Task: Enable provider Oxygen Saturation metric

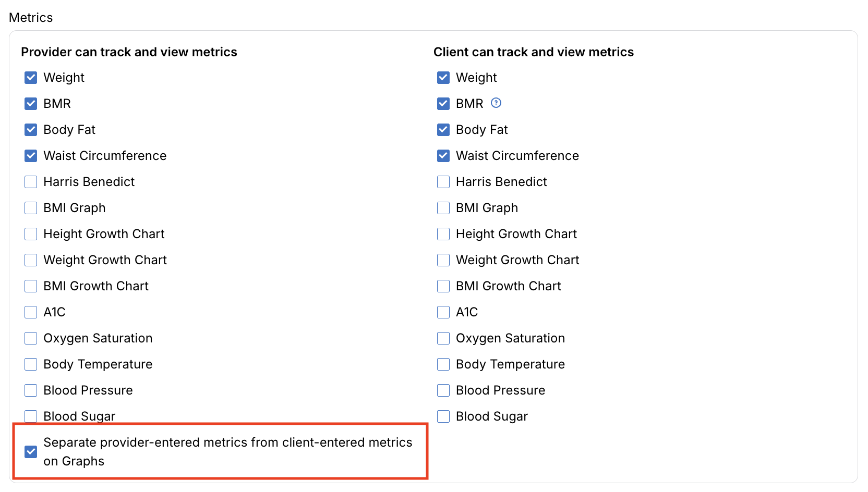Action: (x=31, y=338)
